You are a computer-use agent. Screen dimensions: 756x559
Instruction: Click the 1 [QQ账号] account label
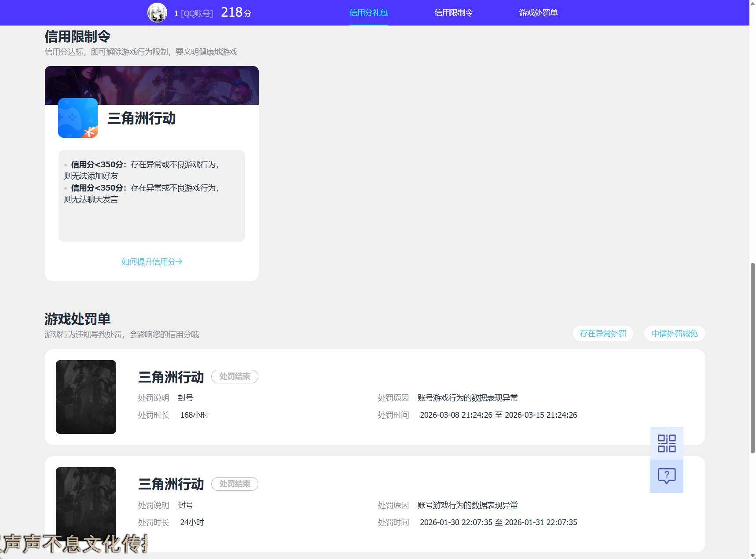194,13
